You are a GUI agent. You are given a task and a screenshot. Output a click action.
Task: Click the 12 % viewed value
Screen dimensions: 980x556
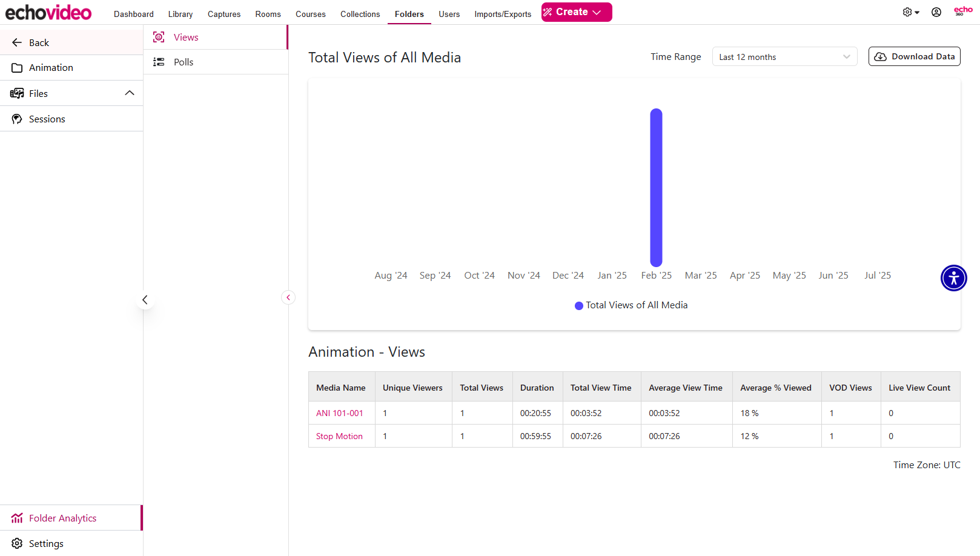[749, 436]
